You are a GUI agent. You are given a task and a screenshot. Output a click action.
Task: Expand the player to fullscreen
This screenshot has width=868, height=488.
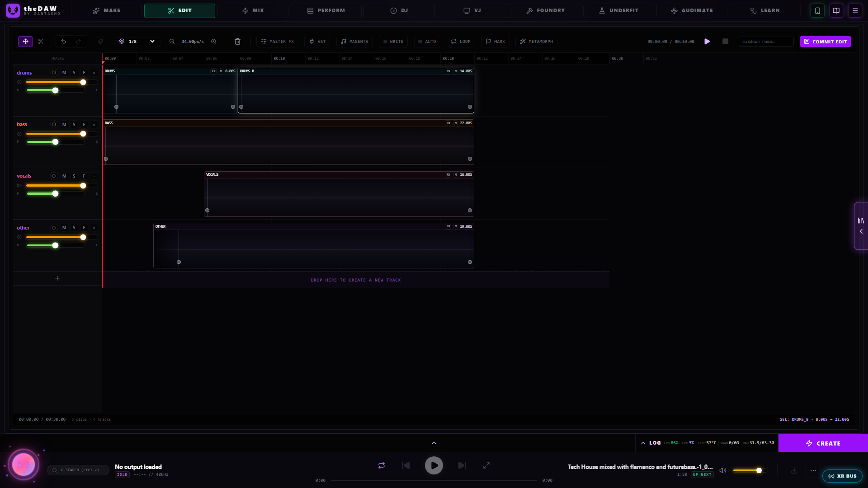(x=486, y=465)
